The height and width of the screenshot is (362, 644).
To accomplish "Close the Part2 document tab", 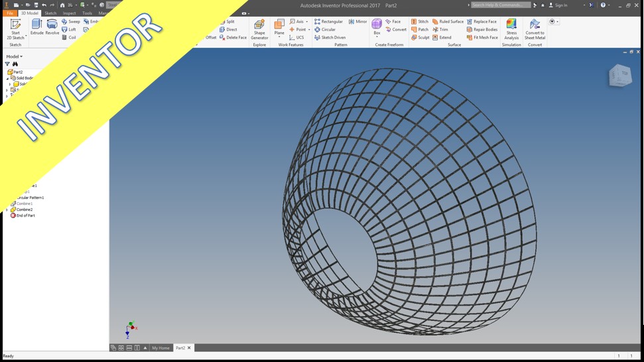I will (x=189, y=348).
